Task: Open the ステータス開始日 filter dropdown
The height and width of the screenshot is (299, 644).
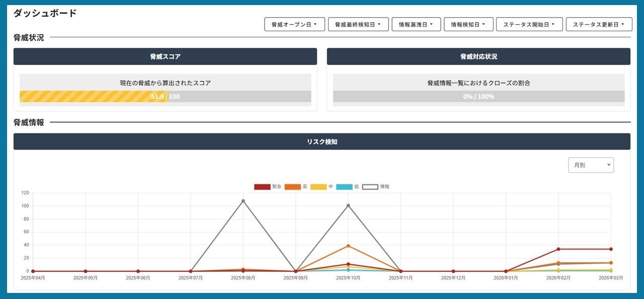Action: point(529,24)
